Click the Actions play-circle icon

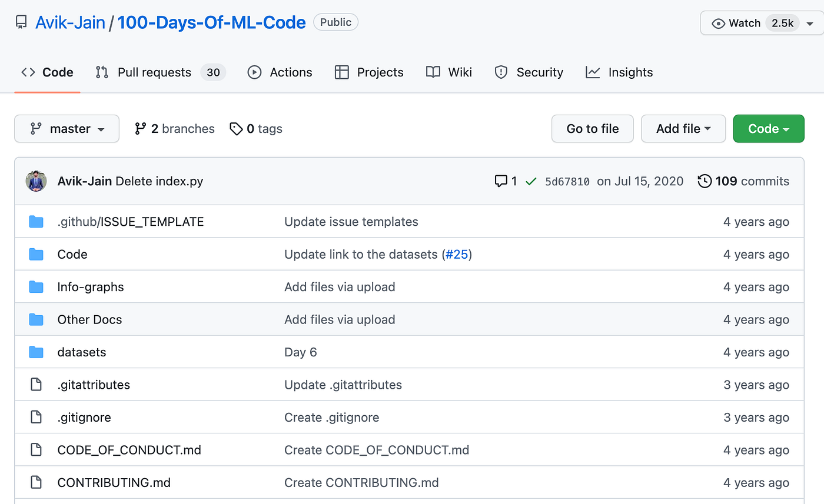(x=254, y=72)
